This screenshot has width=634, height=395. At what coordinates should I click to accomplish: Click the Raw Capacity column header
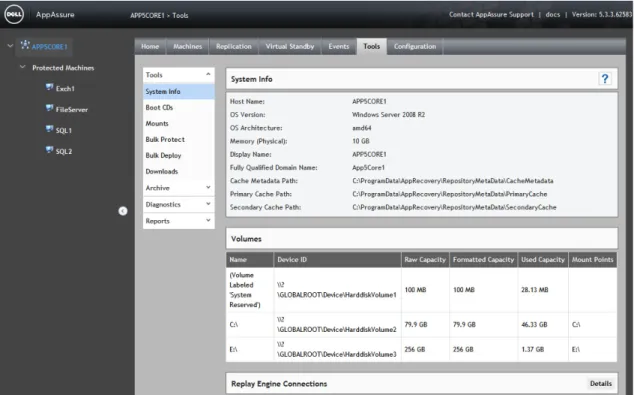pos(425,260)
